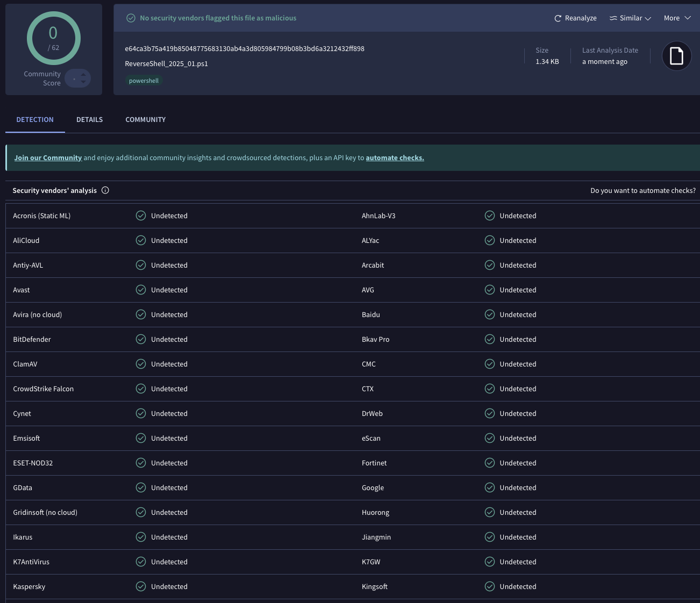Click the Antiy-AVL check mark icon
700x603 pixels.
click(141, 265)
